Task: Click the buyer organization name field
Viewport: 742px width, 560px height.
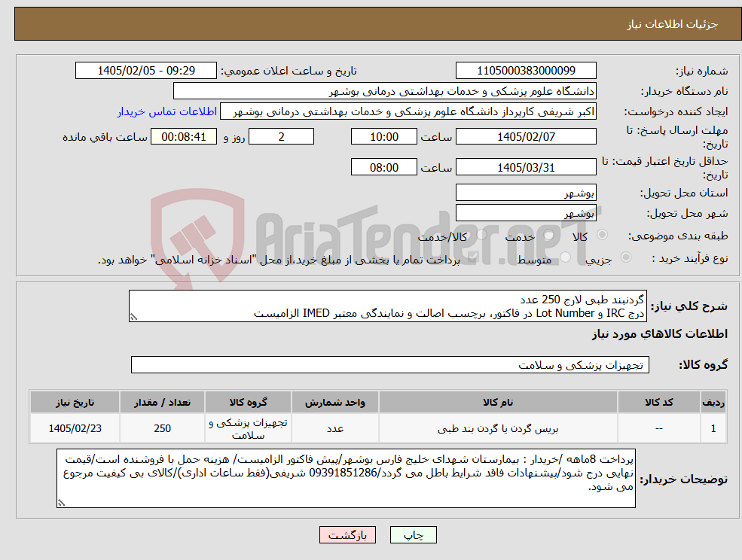Action: point(385,91)
